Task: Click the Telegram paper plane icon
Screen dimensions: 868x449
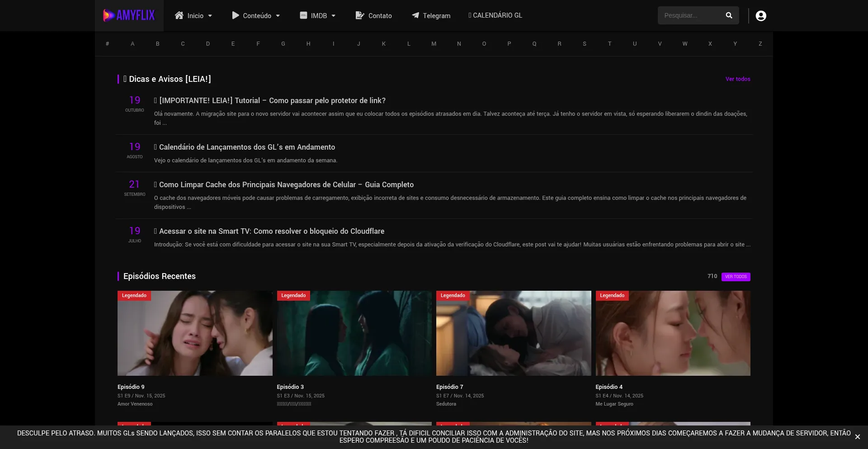Action: coord(415,15)
